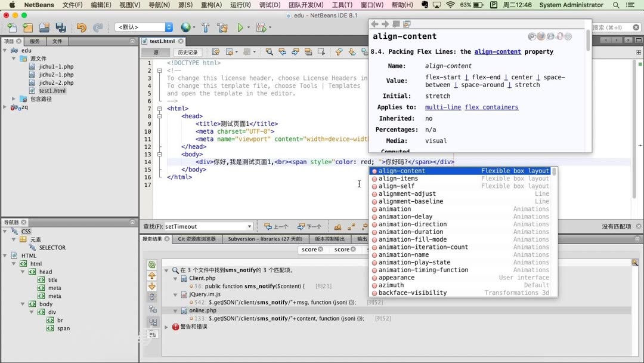
Task: Open the setTimeout find history dropdown
Action: click(250, 226)
